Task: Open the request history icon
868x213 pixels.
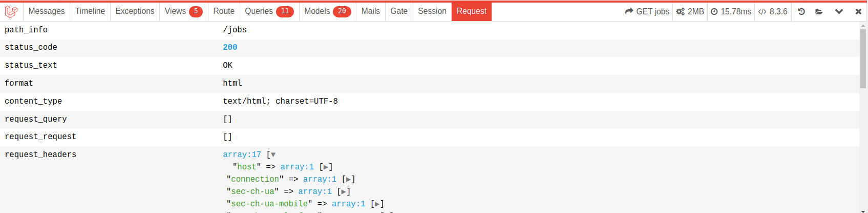Action: (801, 11)
